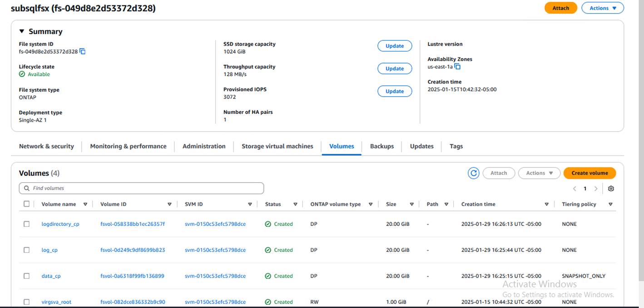Open the file system Actions dropdown

[x=603, y=8]
